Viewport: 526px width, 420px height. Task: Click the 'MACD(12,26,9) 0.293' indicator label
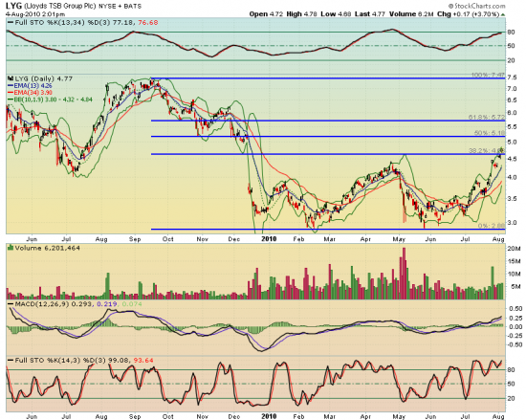(x=55, y=304)
